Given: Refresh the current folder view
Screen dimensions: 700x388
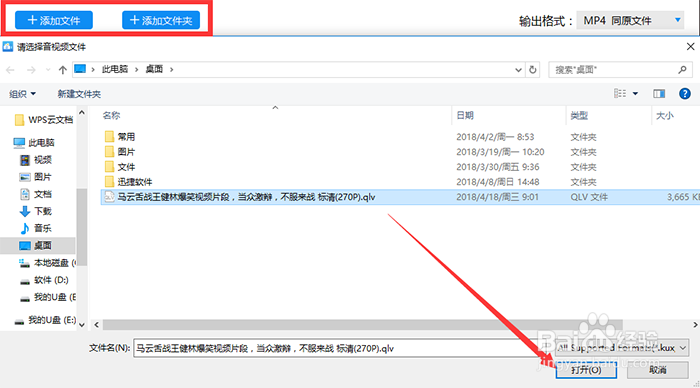Looking at the screenshot, I should (x=533, y=70).
